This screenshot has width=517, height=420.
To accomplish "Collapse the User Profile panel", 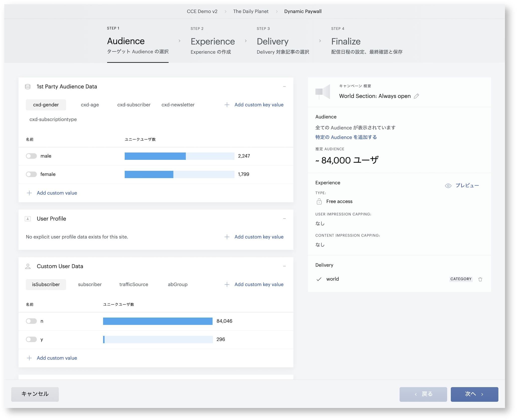I will (284, 219).
